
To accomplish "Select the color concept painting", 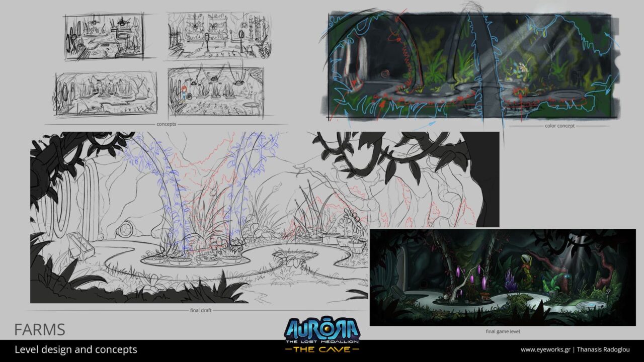I will click(469, 66).
